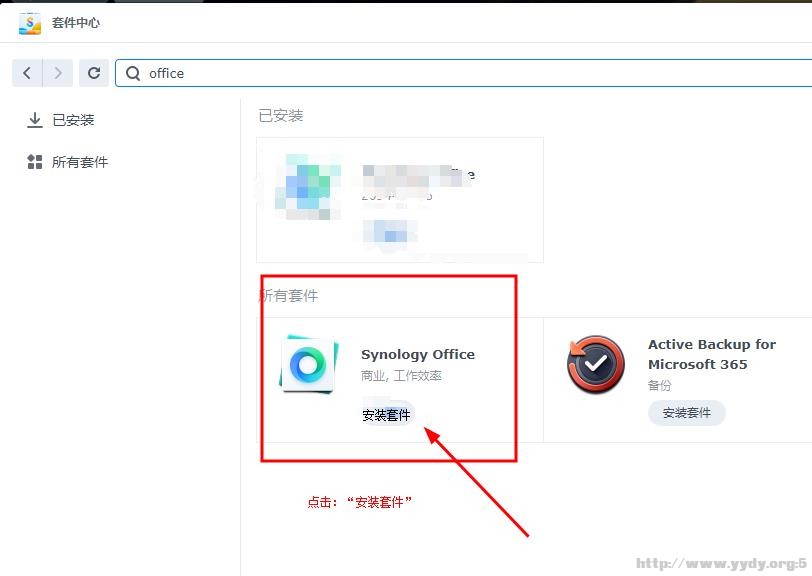The height and width of the screenshot is (576, 812).
Task: Click the Package Center app icon
Action: coord(30,23)
